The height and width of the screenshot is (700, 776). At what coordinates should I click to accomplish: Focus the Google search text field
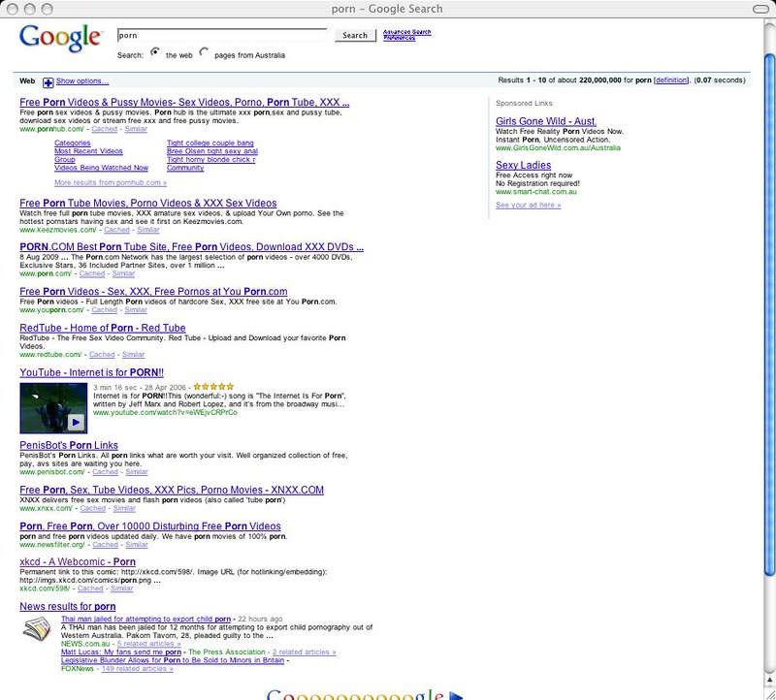[222, 35]
